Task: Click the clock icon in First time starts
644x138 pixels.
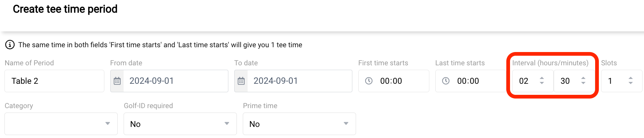Action: [x=369, y=81]
